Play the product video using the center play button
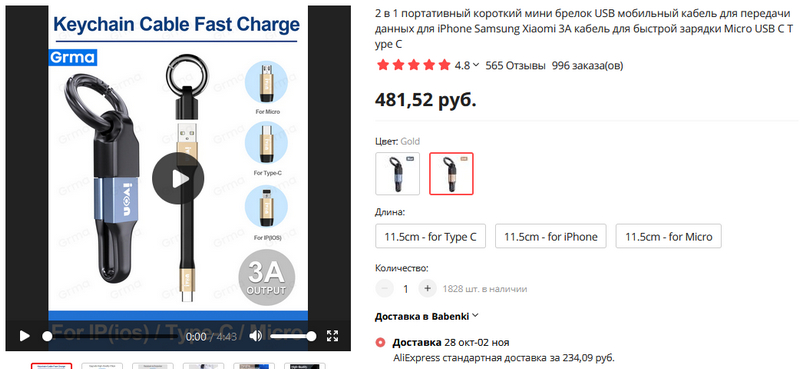800x369 pixels. (x=178, y=178)
